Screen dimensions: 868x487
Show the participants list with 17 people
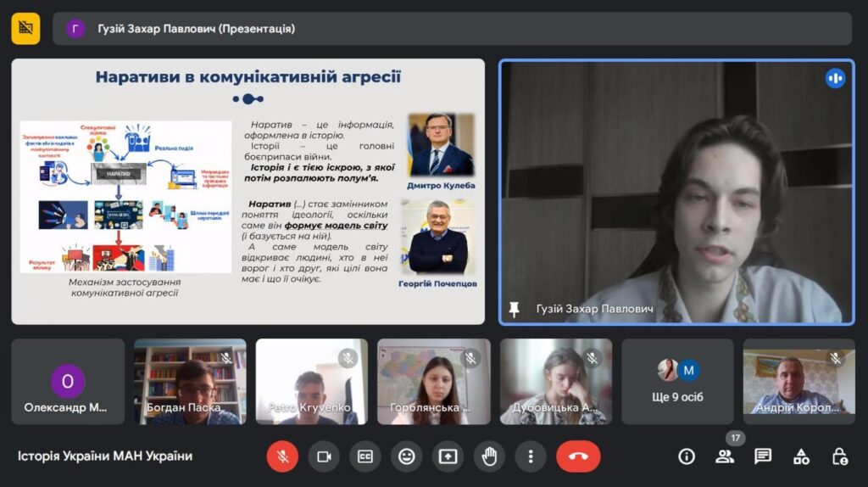pyautogui.click(x=725, y=456)
